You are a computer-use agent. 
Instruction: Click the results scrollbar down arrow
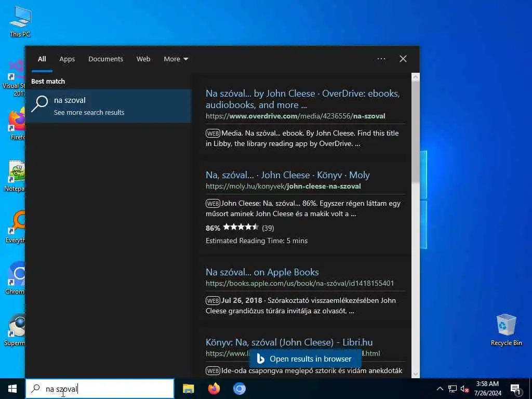pos(415,374)
